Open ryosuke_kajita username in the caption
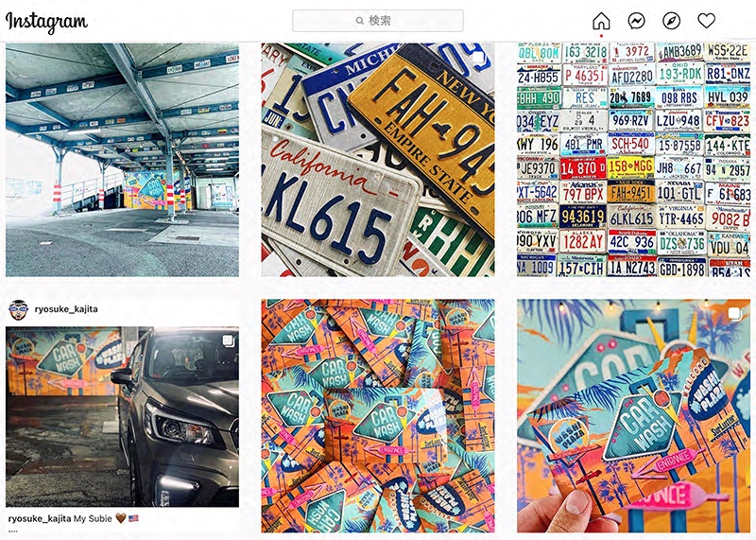 [40, 519]
